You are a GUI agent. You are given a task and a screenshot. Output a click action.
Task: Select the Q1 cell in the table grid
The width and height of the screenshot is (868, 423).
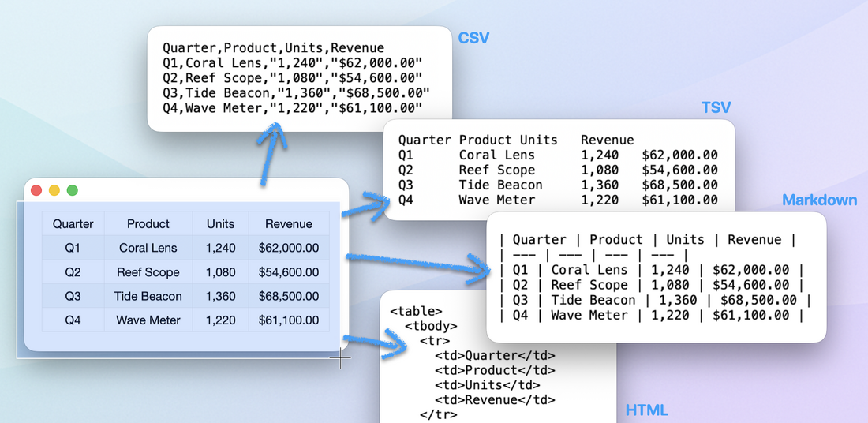click(73, 248)
